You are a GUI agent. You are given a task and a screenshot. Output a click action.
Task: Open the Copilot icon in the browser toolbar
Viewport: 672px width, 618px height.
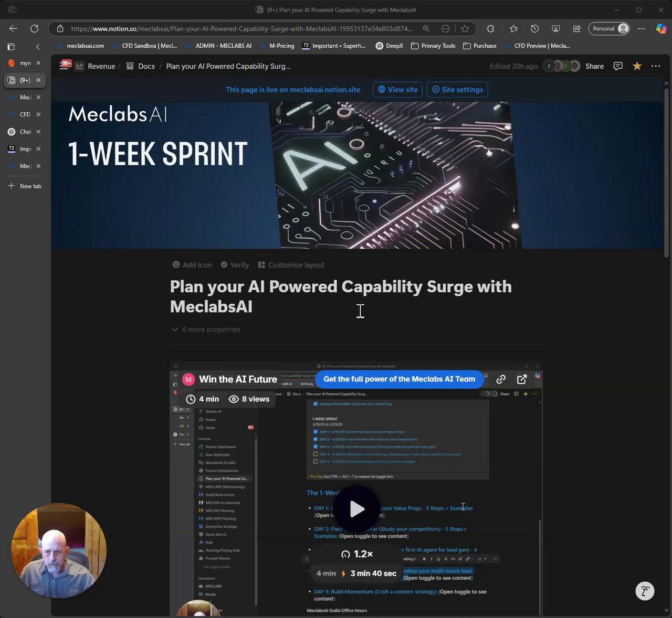pyautogui.click(x=661, y=29)
